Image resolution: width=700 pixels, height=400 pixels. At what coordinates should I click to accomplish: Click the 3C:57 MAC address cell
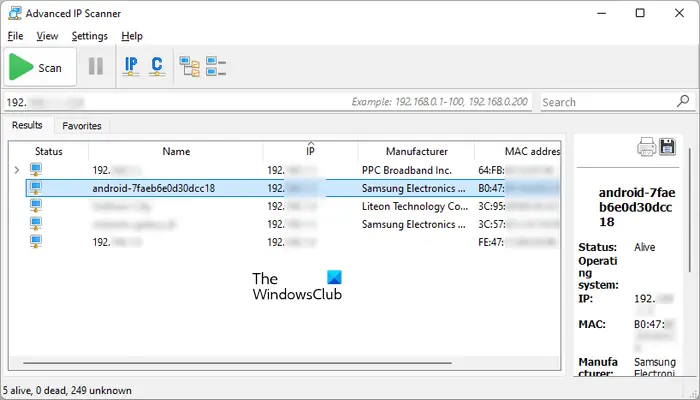518,224
